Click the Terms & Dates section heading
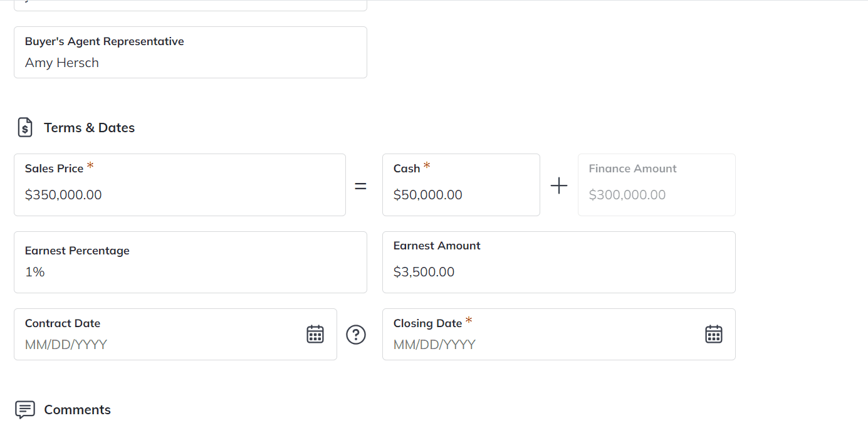Viewport: 868px width, 423px height. [x=89, y=127]
